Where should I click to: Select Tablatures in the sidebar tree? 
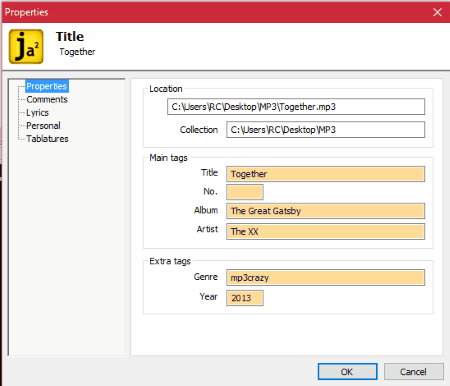[47, 139]
